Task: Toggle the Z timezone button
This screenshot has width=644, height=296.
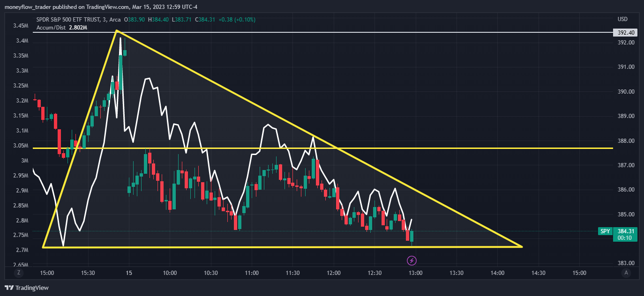Action: tap(19, 273)
